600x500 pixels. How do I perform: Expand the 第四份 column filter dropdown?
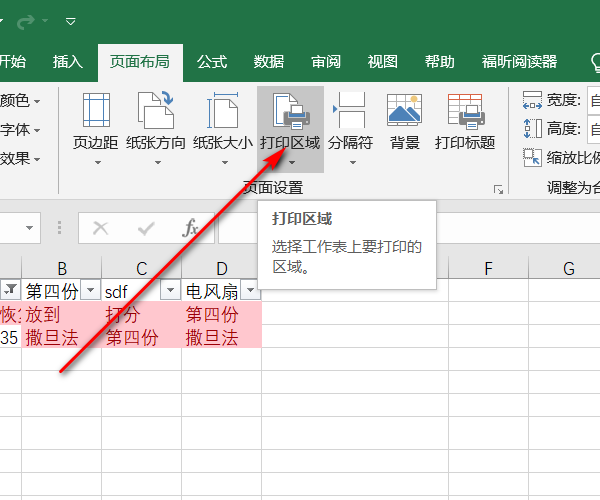(90, 291)
